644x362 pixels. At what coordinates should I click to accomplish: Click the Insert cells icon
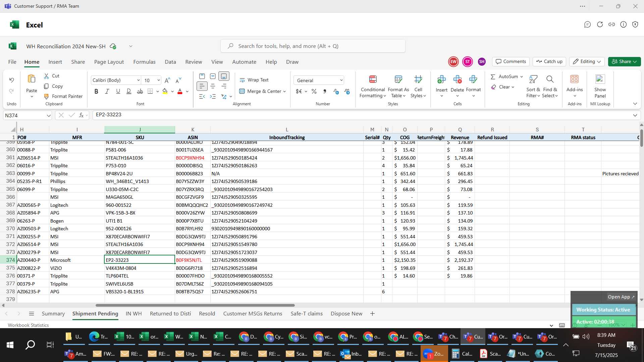(441, 79)
